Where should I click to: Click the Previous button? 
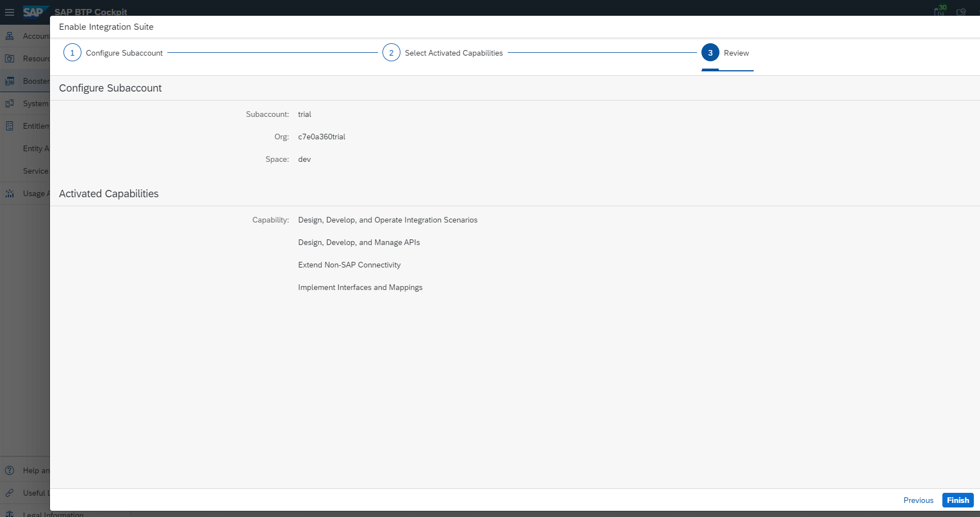click(918, 500)
